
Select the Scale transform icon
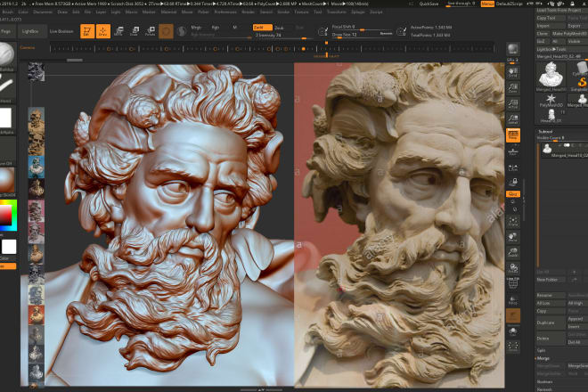coord(135,31)
